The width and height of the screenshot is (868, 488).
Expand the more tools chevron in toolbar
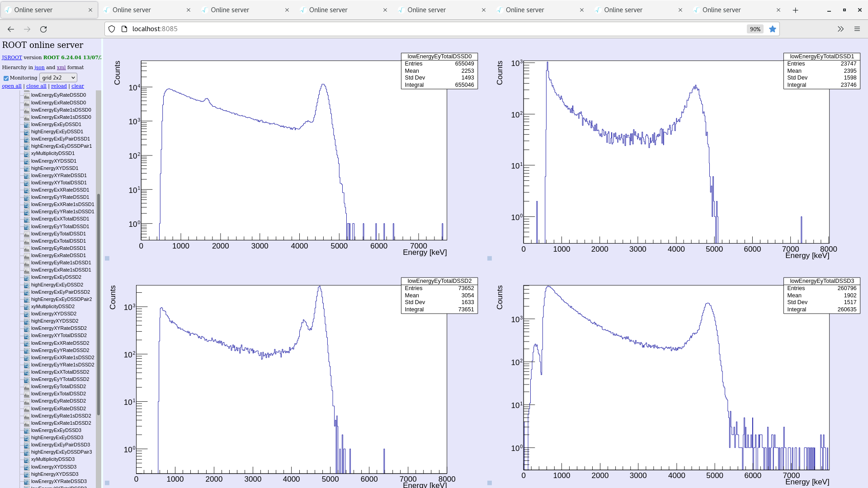click(x=840, y=29)
